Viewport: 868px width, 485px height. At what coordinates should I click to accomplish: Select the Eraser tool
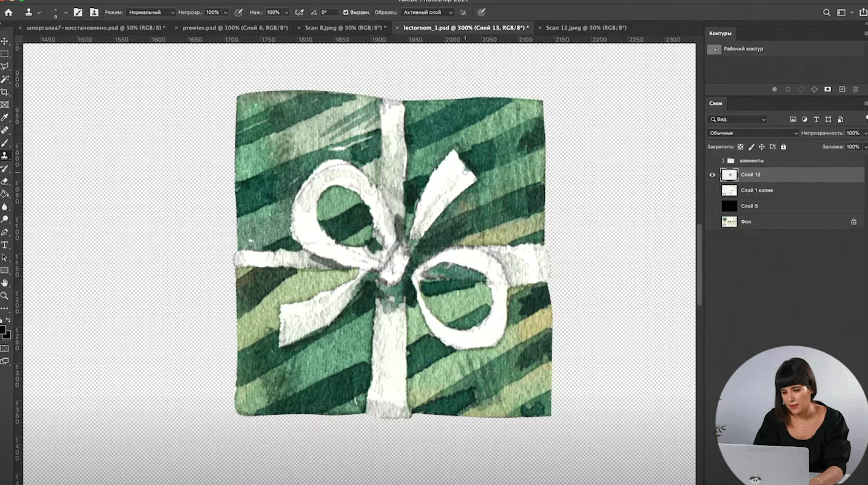(5, 181)
